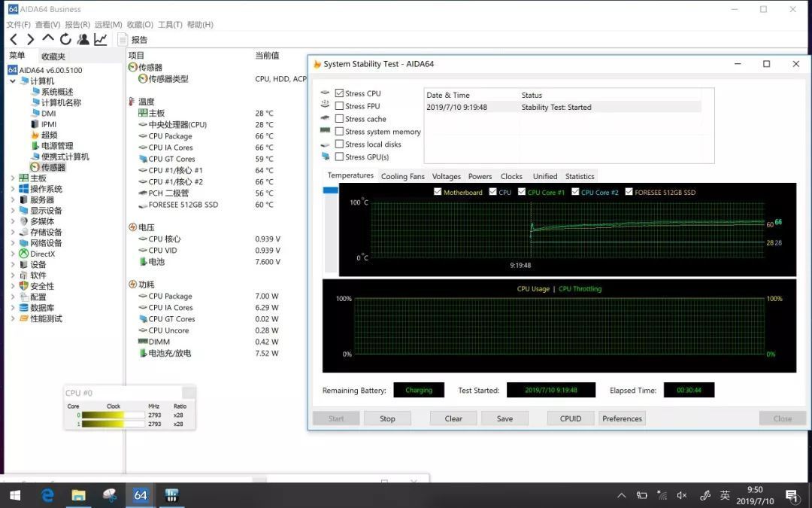Open Microsoft Edge from taskbar
The image size is (812, 508).
pyautogui.click(x=47, y=495)
